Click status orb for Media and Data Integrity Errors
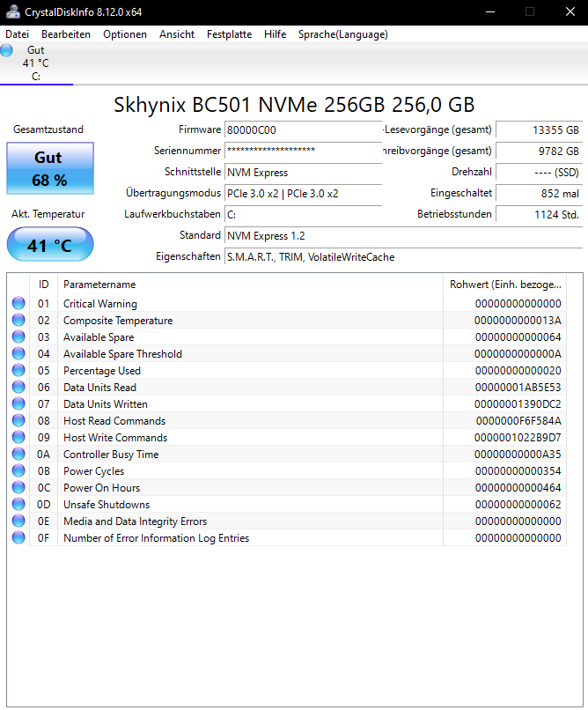Image resolution: width=588 pixels, height=710 pixels. click(18, 521)
